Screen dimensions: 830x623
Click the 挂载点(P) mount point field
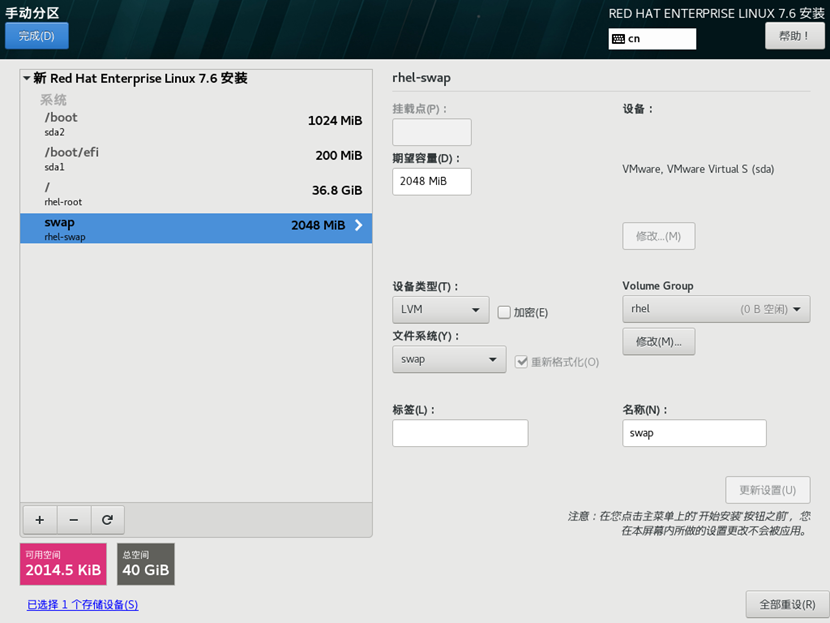[432, 132]
